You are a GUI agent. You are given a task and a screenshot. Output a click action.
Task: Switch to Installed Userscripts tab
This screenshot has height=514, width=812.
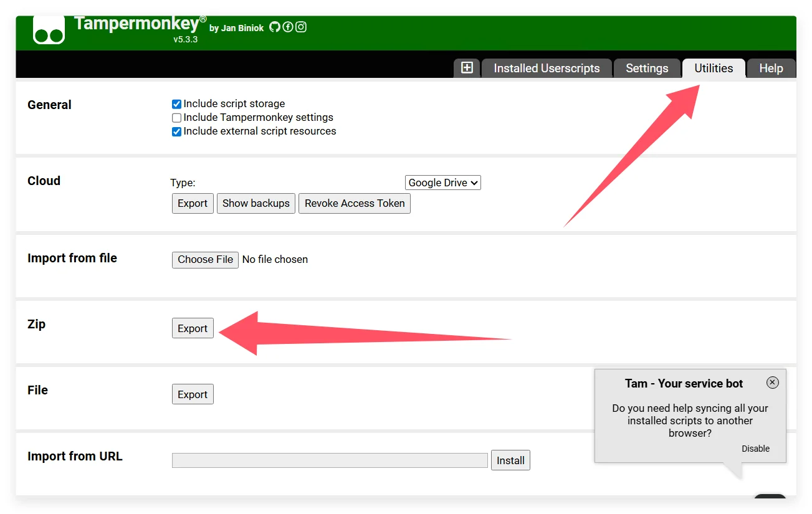(x=547, y=69)
